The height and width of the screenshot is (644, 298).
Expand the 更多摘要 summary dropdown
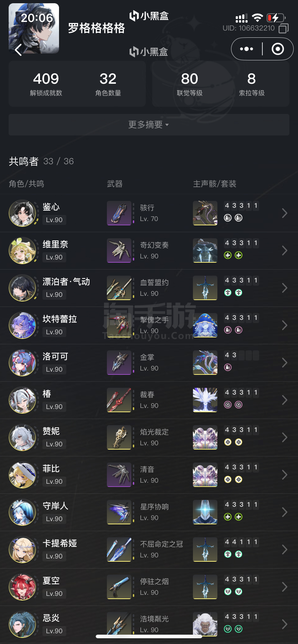[x=149, y=125]
